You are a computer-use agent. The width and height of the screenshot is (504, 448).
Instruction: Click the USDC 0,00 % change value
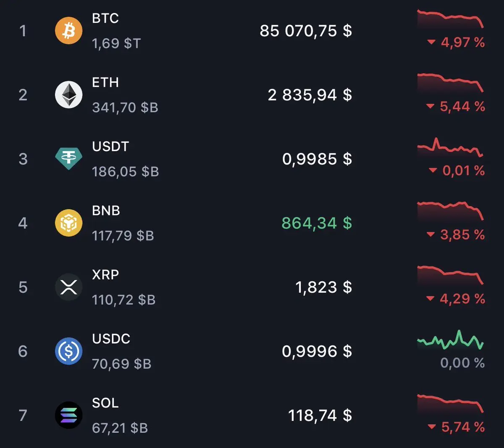coord(462,363)
